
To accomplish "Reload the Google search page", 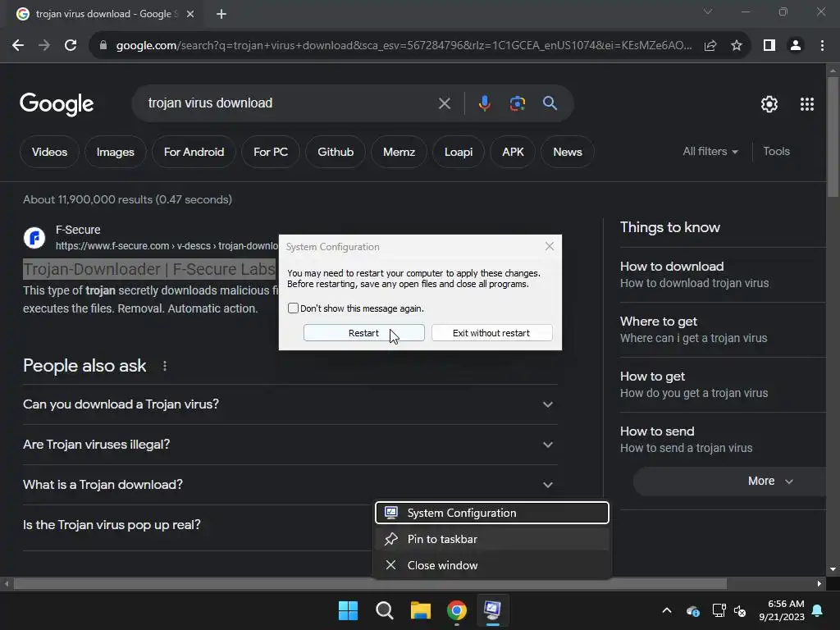I will 71,46.
